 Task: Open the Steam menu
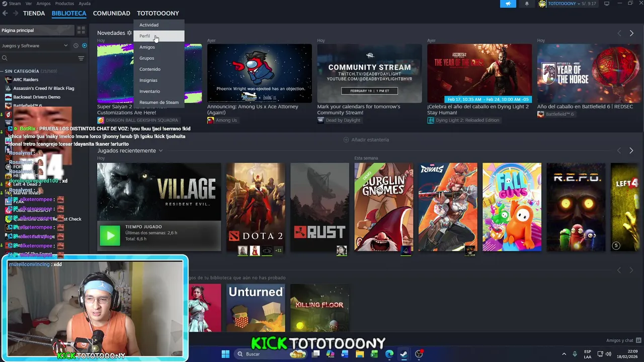coord(12,4)
